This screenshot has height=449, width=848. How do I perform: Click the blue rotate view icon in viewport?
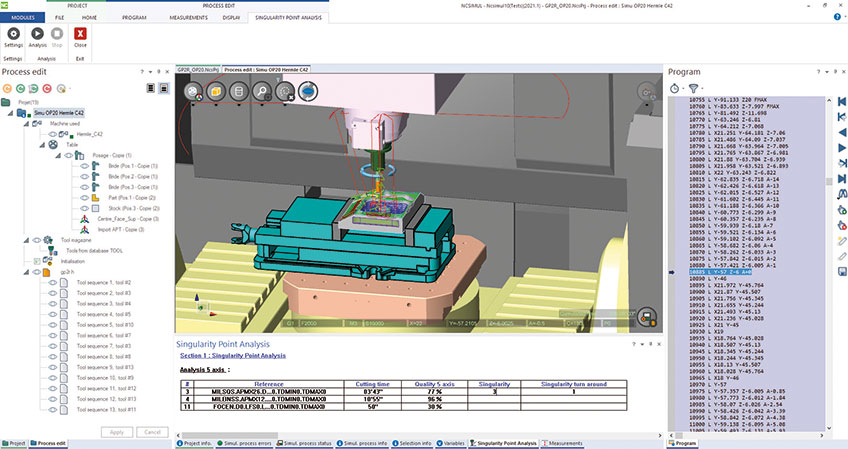(309, 91)
